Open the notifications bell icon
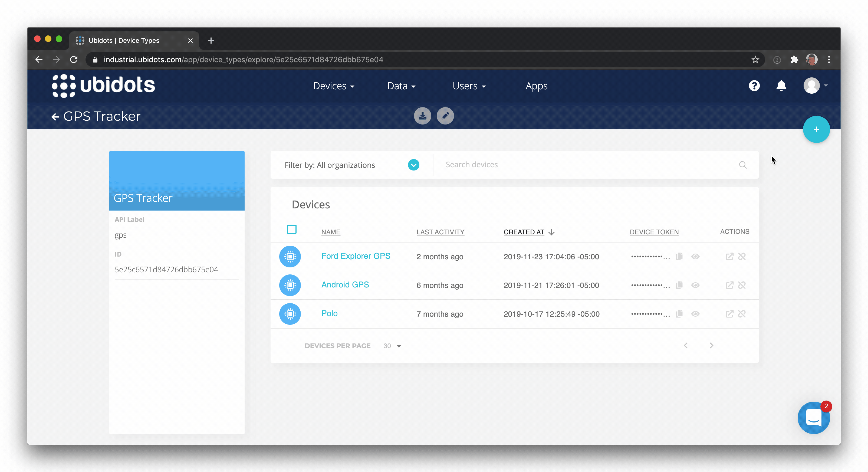 [781, 86]
